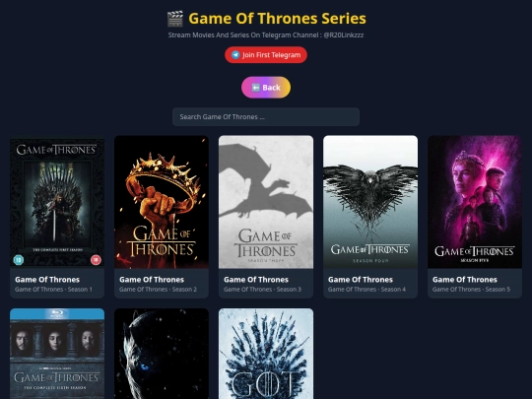The image size is (532, 399).
Task: Open the icy GOT throne poster
Action: click(266, 354)
